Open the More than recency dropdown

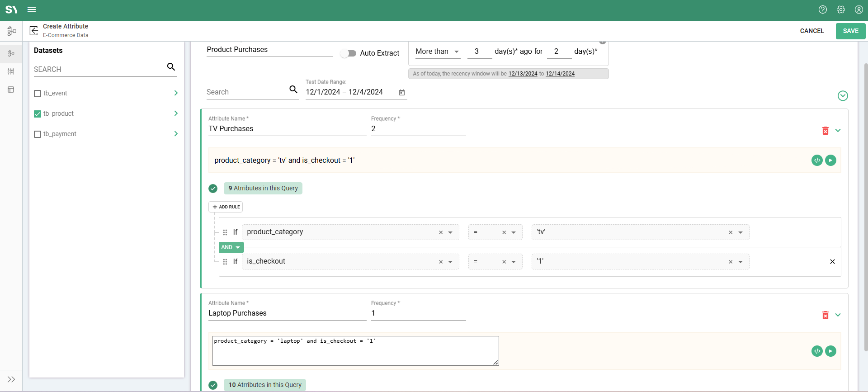[x=437, y=52]
